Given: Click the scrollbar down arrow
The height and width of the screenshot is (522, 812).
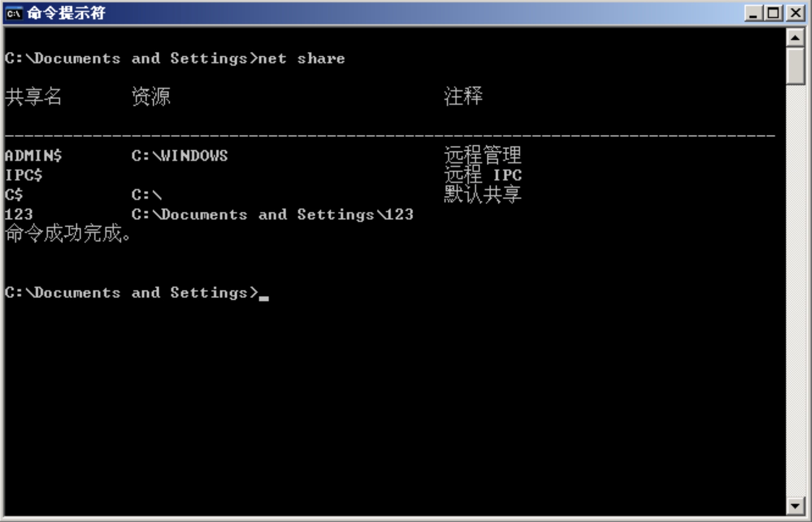Looking at the screenshot, I should coord(795,506).
